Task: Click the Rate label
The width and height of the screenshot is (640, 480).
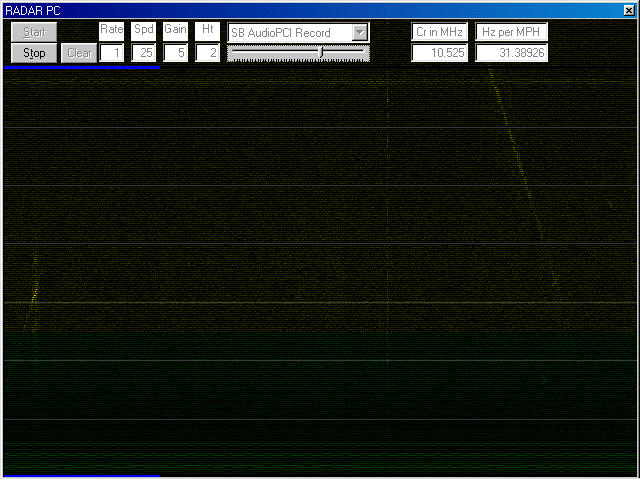Action: coord(111,29)
